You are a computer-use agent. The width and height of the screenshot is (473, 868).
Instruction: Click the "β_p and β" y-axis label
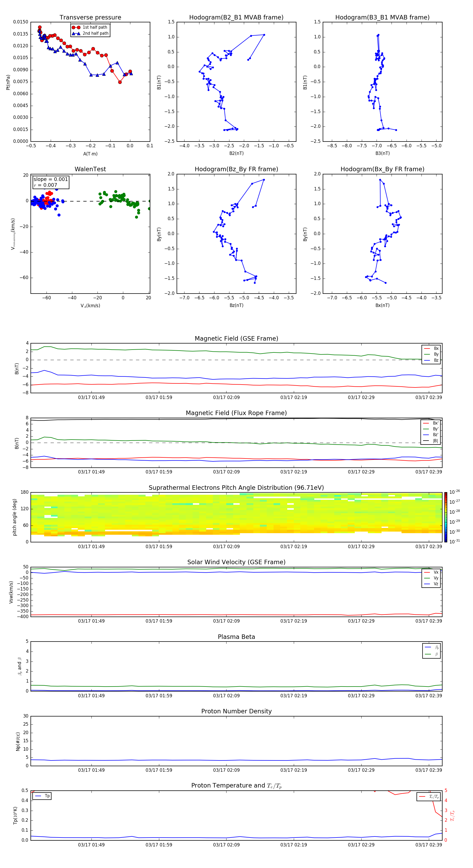click(x=19, y=666)
